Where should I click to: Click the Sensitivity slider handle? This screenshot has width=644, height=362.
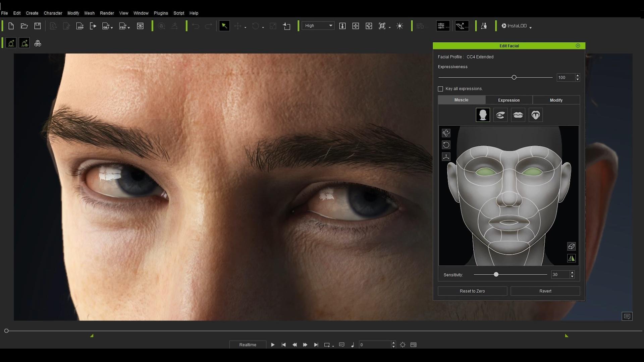(496, 275)
